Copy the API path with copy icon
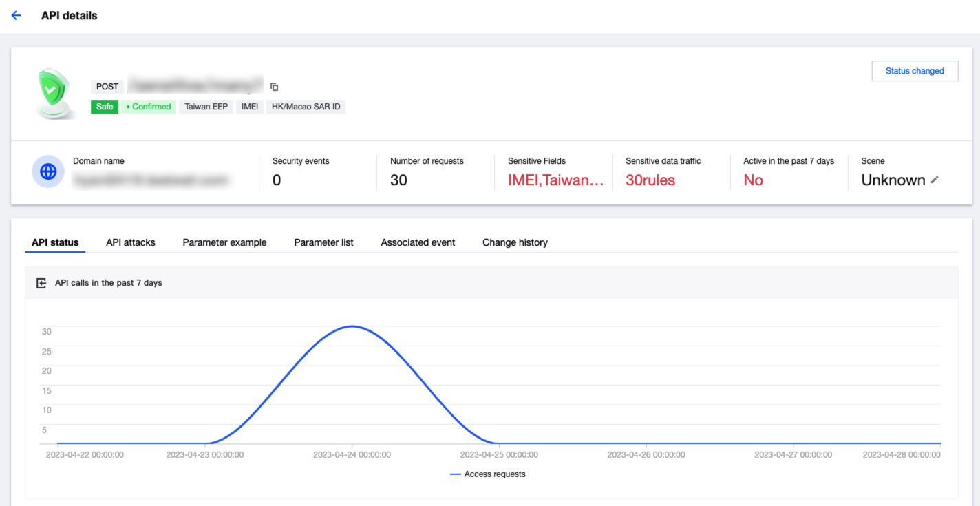 click(275, 87)
